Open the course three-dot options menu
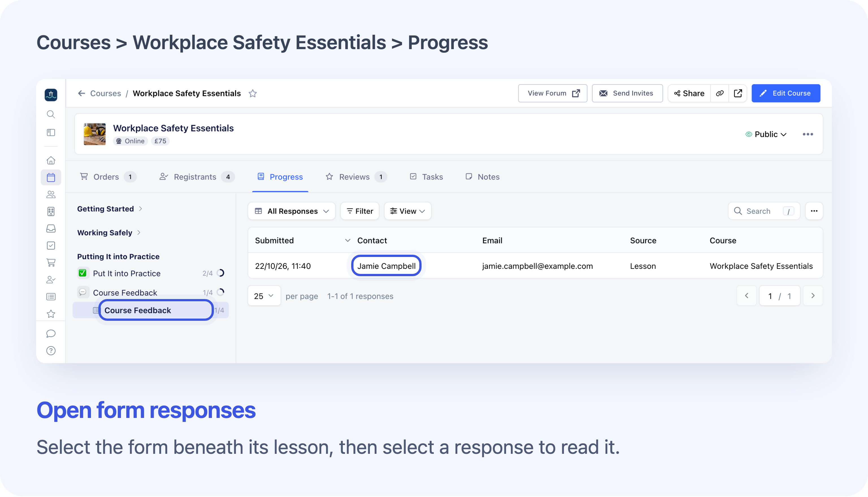 point(808,134)
